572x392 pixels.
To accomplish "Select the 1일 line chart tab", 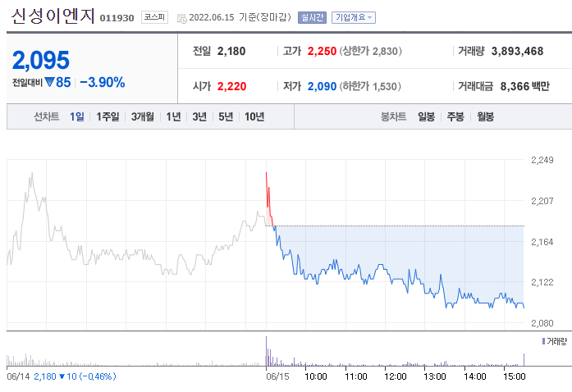I will tap(77, 116).
